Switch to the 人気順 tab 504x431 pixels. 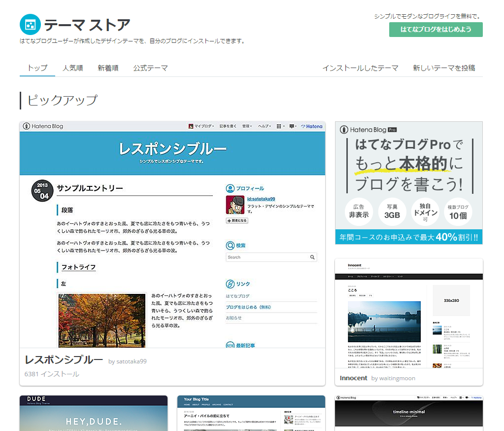coord(72,68)
